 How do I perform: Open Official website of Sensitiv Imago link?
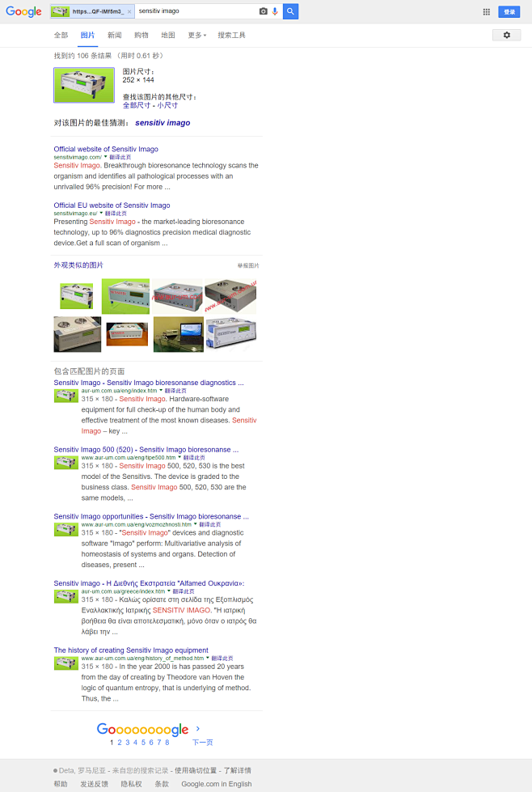106,149
